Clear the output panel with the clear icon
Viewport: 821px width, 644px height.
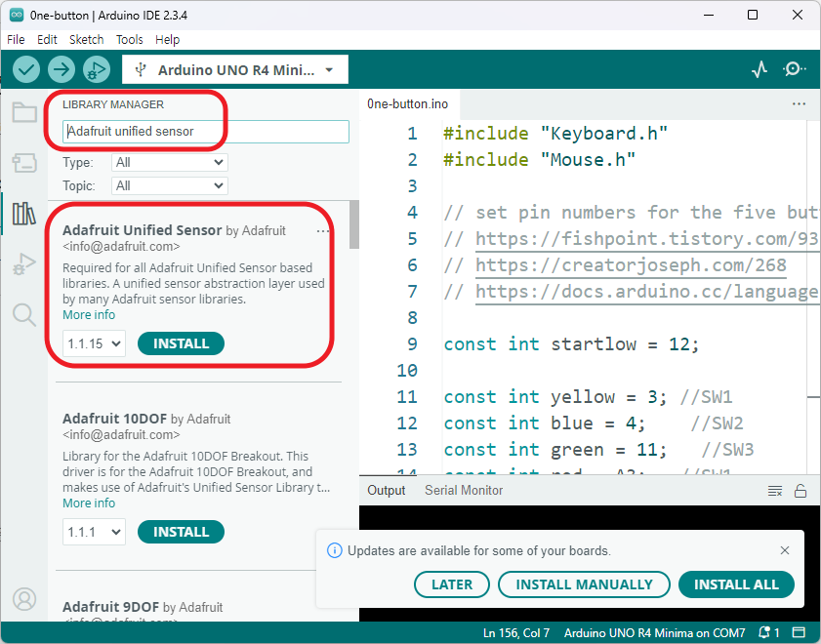[x=775, y=491]
